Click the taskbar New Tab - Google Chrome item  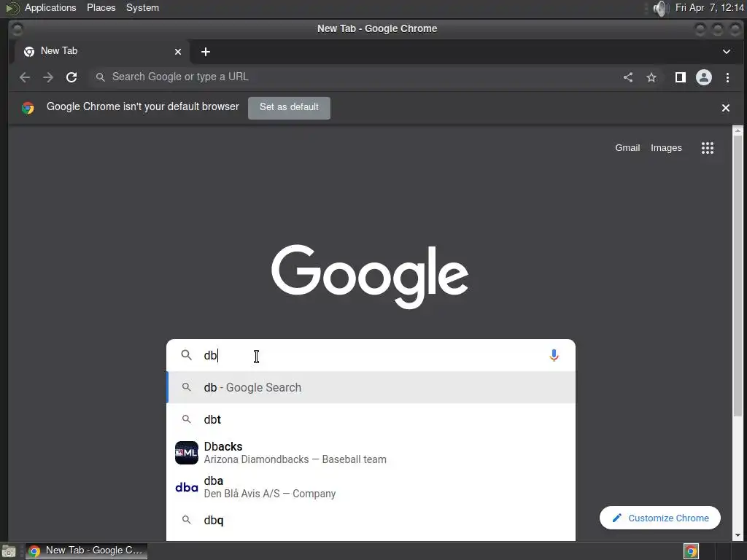[x=86, y=551]
